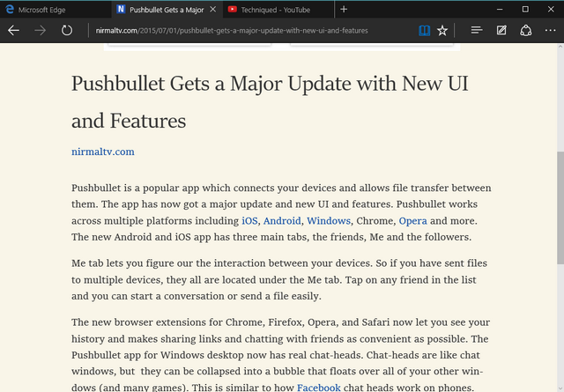Close the Pushbullet Gets a Major tab
Image resolution: width=564 pixels, height=392 pixels.
coord(213,10)
